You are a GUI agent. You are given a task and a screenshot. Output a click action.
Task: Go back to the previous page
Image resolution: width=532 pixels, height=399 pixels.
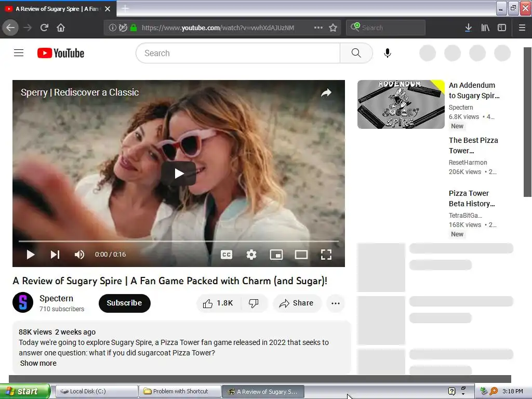tap(10, 28)
